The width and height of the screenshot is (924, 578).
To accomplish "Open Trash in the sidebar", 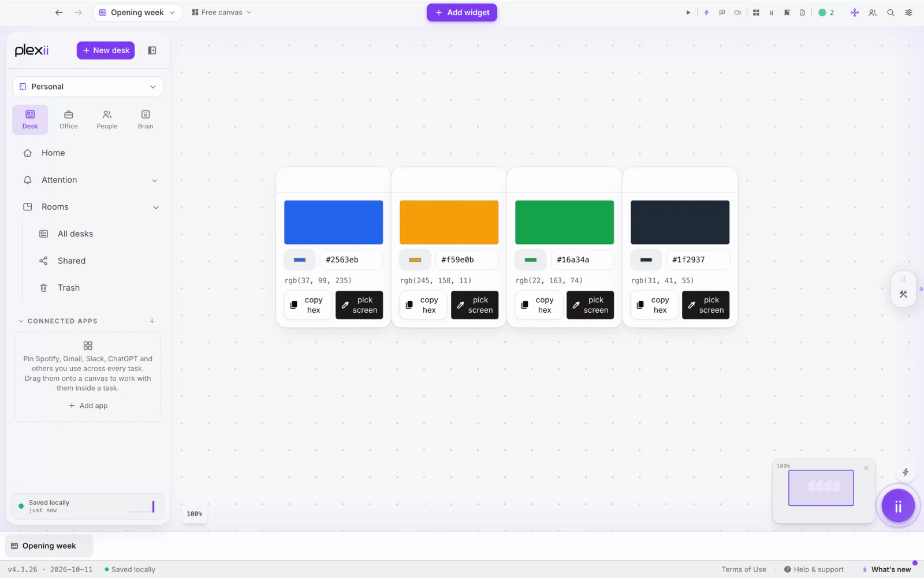I will 69,288.
